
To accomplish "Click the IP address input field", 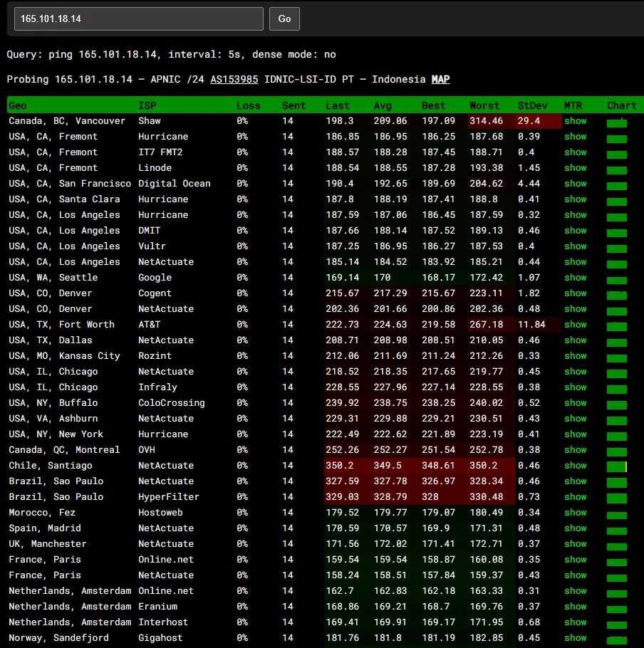I will click(138, 19).
